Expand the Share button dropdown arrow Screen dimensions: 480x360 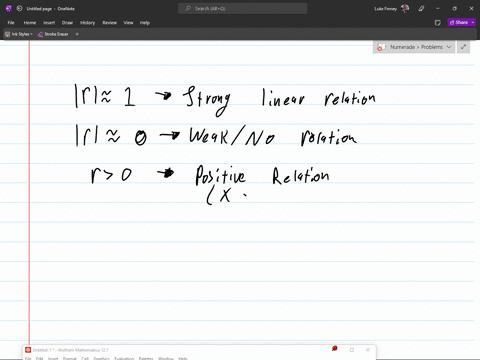pos(473,22)
